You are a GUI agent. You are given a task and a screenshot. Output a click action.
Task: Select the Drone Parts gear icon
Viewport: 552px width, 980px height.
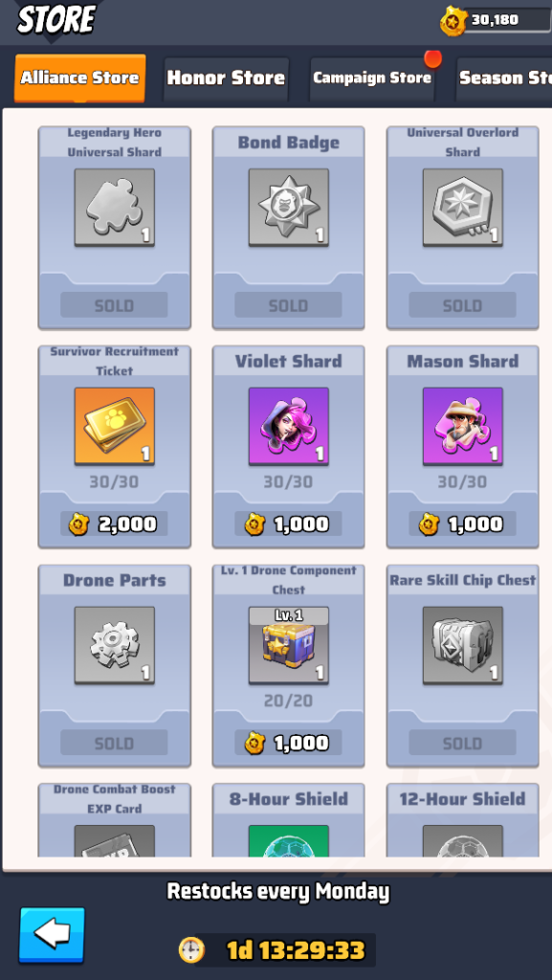coord(114,645)
